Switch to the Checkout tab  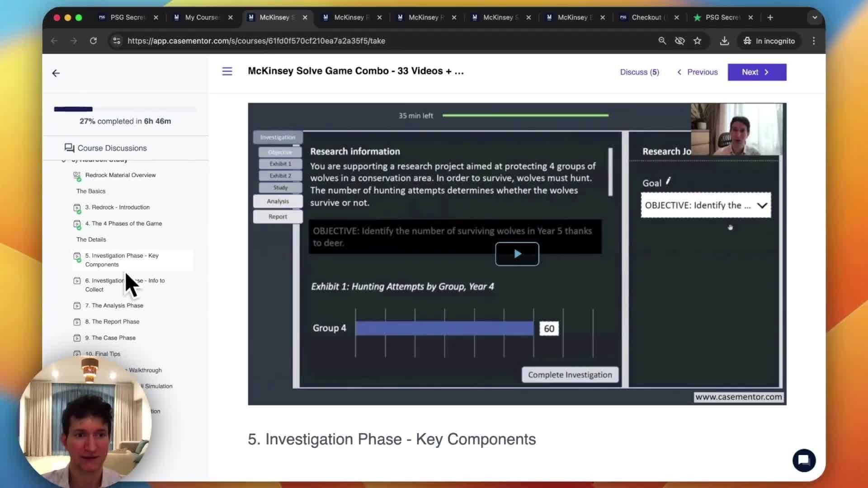coord(646,17)
